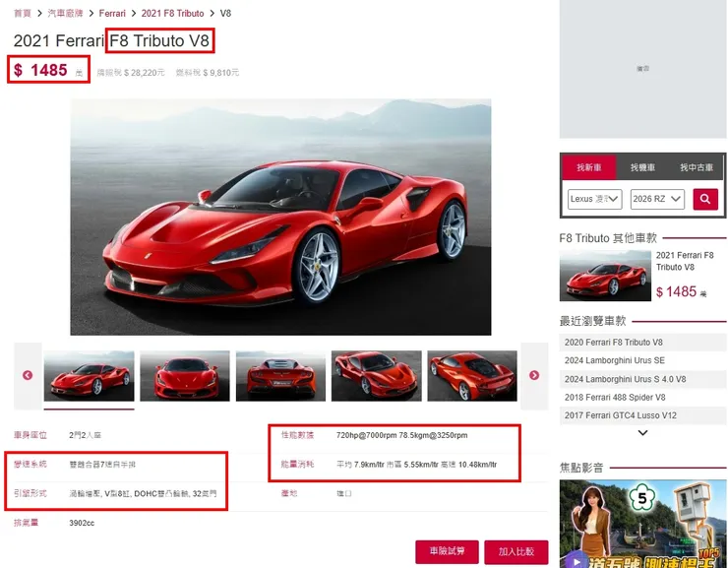Click the F8 Tributo 其他車款 heading
Screen dimensions: 728x568
[608, 238]
